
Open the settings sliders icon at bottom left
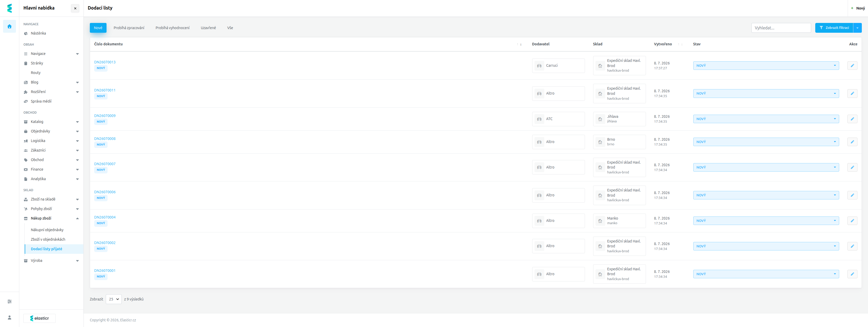coord(10,301)
